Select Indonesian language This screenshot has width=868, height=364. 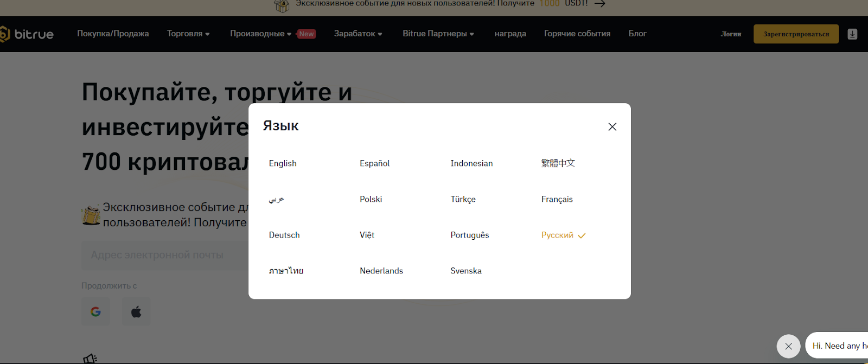(471, 163)
